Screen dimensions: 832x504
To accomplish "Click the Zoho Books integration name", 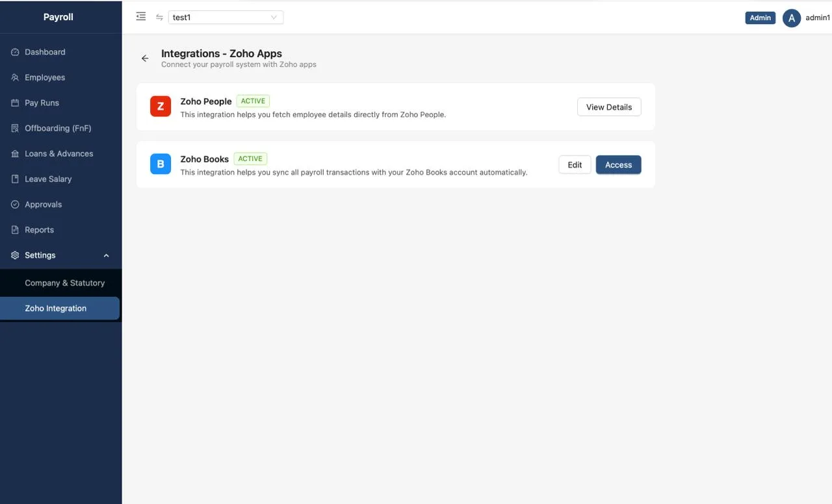I will (x=205, y=159).
